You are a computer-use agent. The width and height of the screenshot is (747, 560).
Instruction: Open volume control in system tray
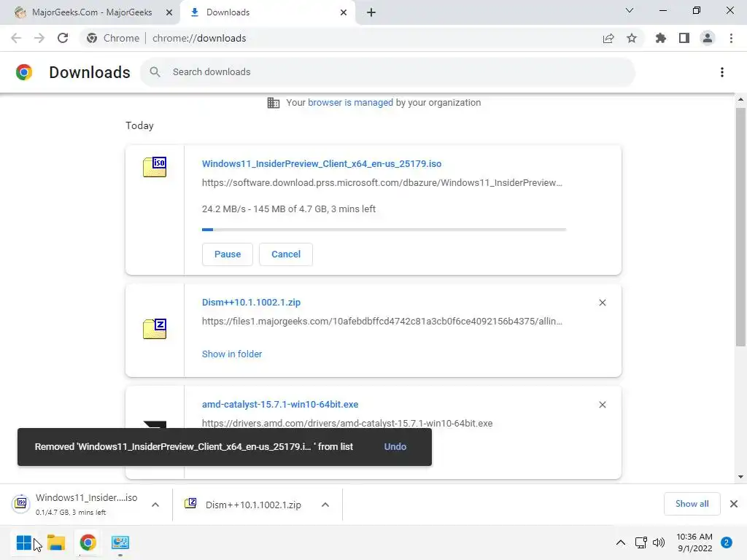[659, 542]
